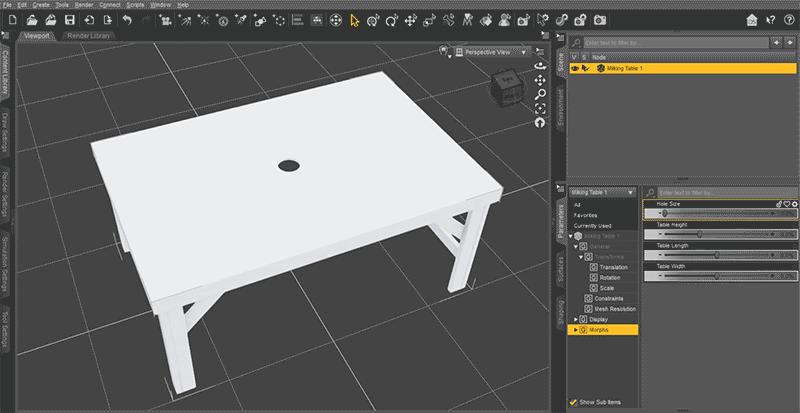This screenshot has height=413, width=800.
Task: Click the Scene filter text field
Action: (676, 43)
